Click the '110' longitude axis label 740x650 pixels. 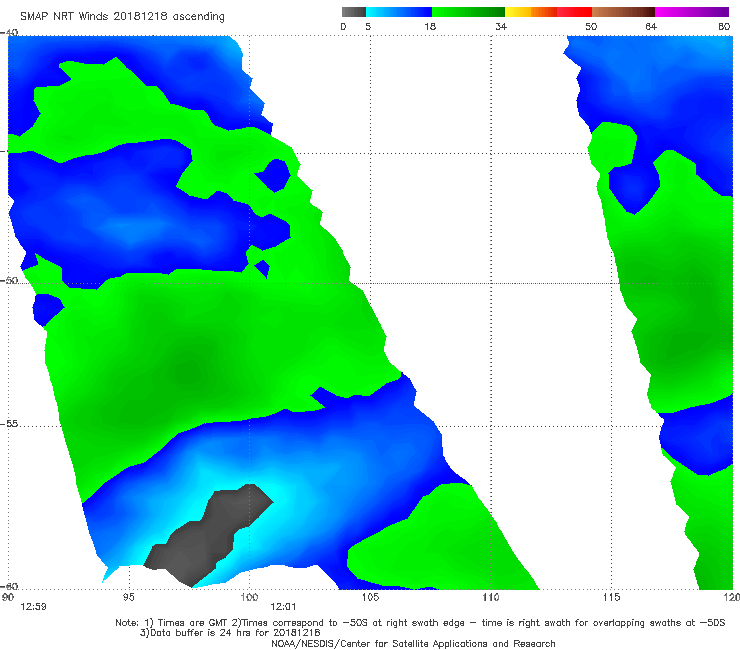coord(491,597)
